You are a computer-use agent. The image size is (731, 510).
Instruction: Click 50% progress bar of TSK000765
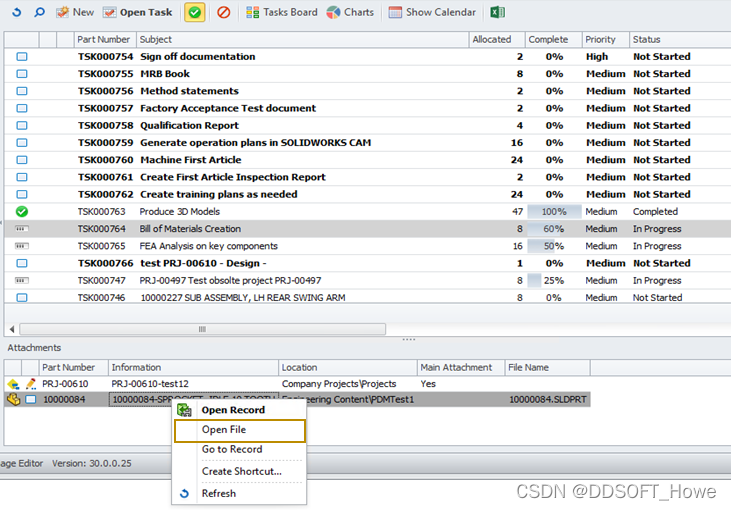(x=554, y=246)
